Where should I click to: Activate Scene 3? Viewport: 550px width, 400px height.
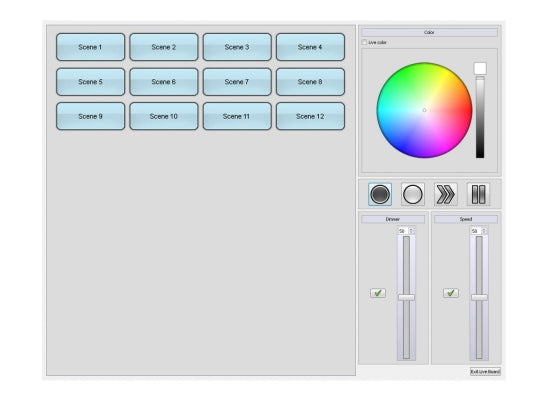click(237, 47)
